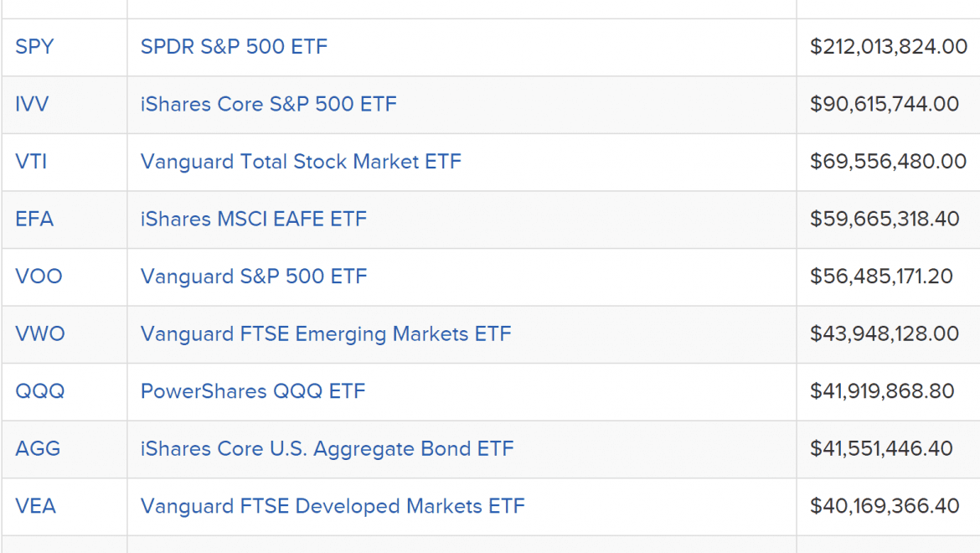Select Vanguard S&P 500 ETF link
The height and width of the screenshot is (553, 980).
[x=254, y=276]
